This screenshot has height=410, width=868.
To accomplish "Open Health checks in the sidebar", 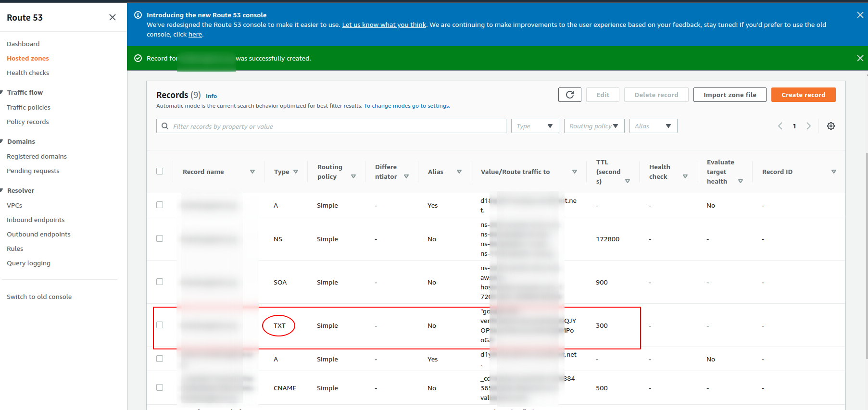I will [x=28, y=73].
